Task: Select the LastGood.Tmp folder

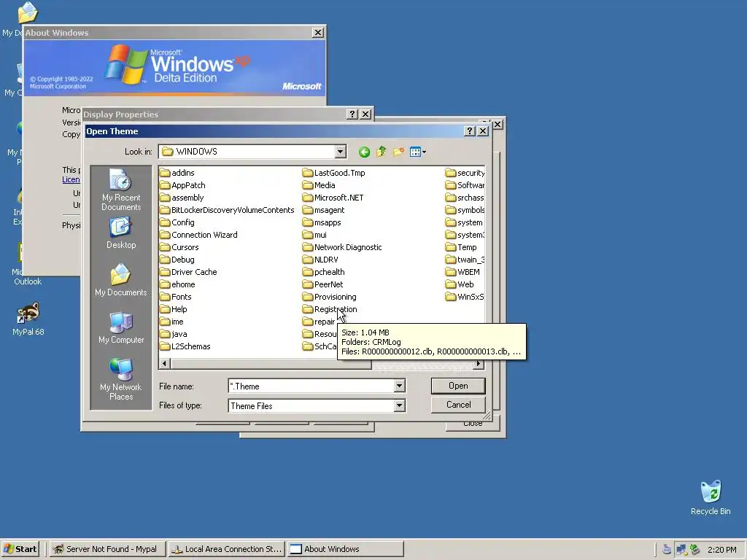Action: [x=334, y=173]
